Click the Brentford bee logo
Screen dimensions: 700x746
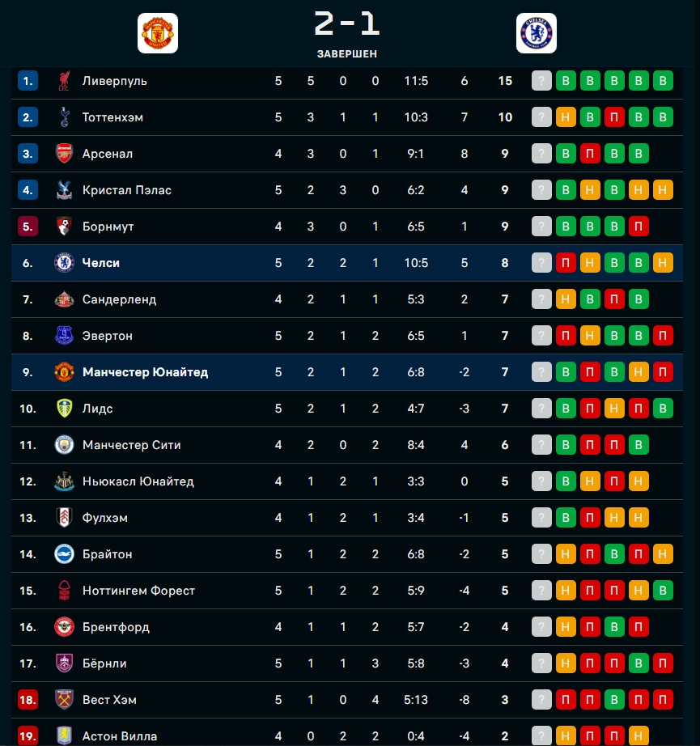[x=64, y=627]
